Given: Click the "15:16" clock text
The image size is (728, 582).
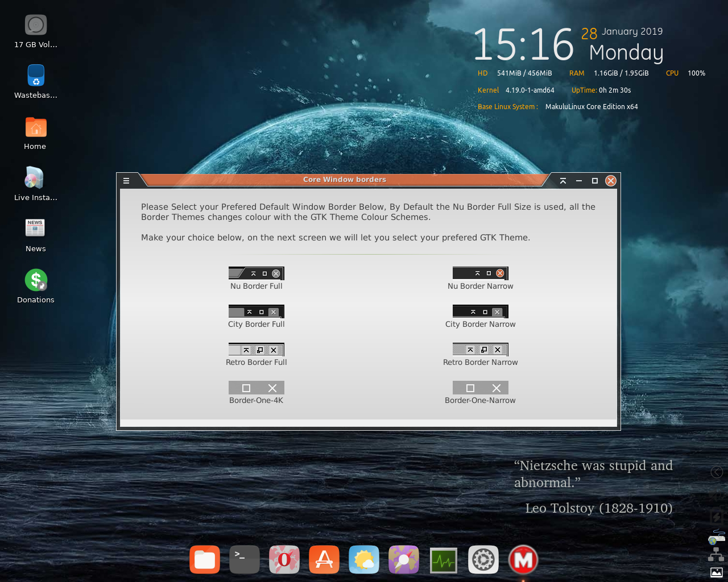Looking at the screenshot, I should click(x=524, y=45).
